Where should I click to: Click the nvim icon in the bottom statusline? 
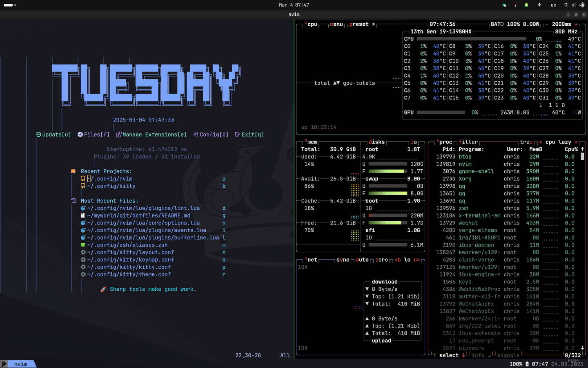[5, 364]
